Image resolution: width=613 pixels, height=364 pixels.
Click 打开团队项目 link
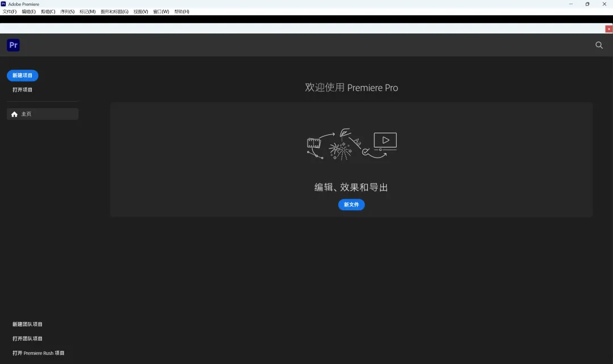(27, 338)
